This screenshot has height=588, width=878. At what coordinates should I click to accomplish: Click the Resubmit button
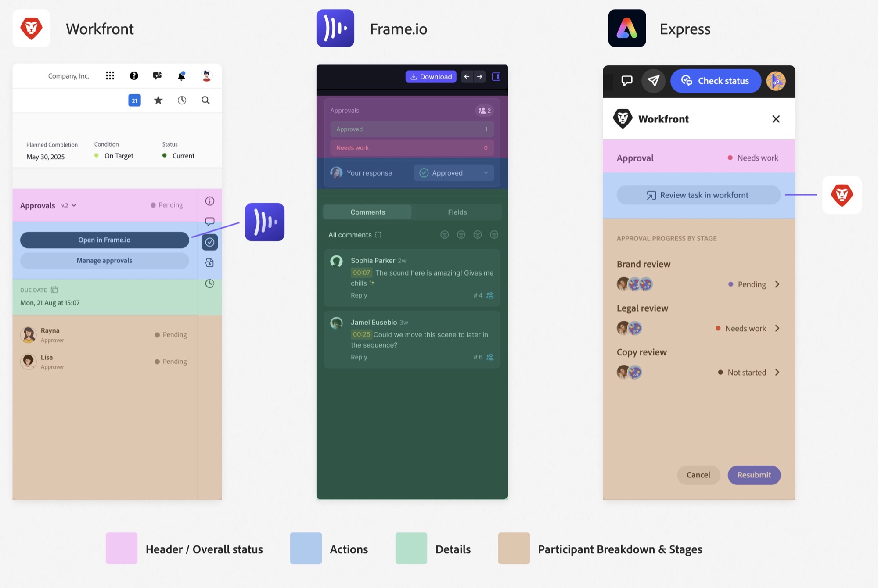coord(754,475)
